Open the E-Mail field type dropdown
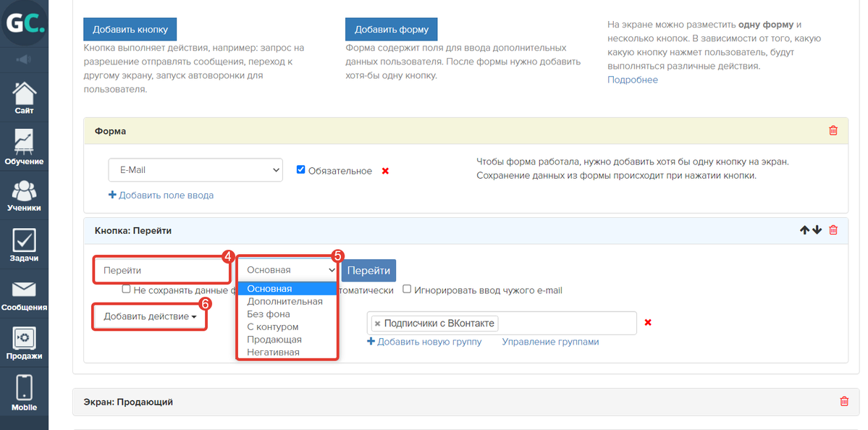Viewport: 868px width, 430px height. point(195,170)
